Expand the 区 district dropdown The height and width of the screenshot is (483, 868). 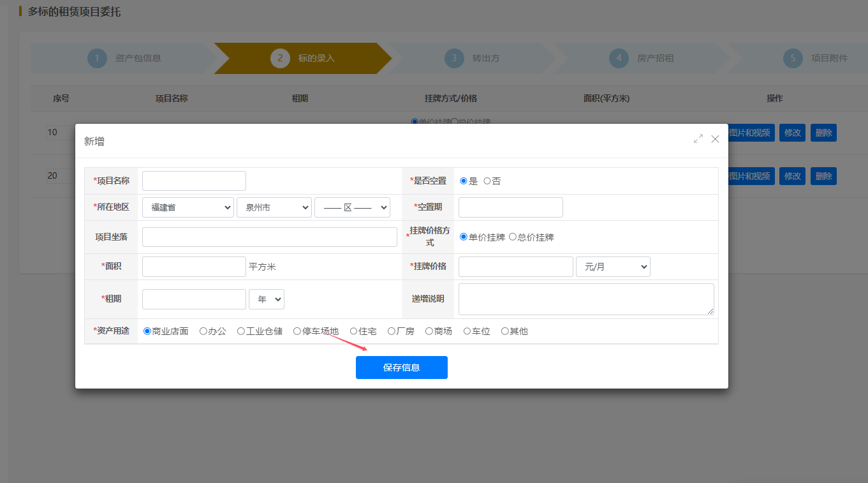pos(352,207)
